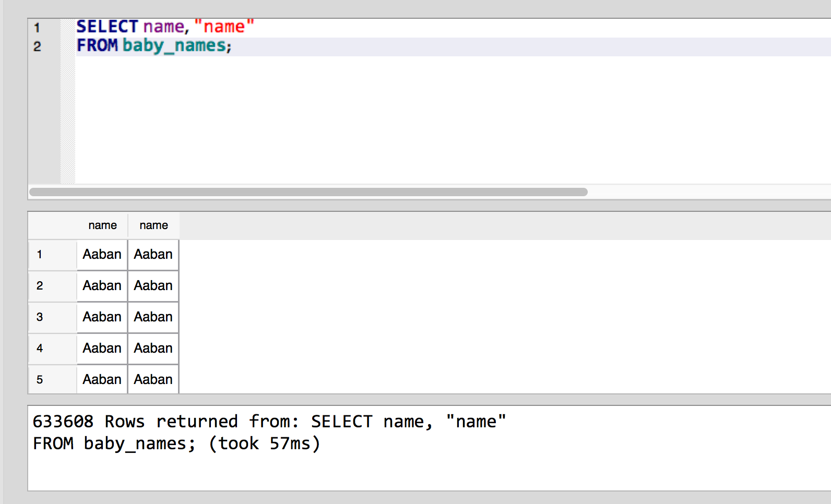
Task: Click the SELECT keyword in the SQL editor
Action: pyautogui.click(x=107, y=27)
